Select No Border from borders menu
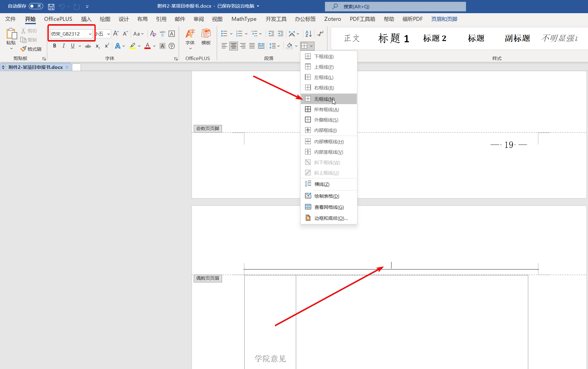Image resolution: width=588 pixels, height=369 pixels. [x=324, y=99]
